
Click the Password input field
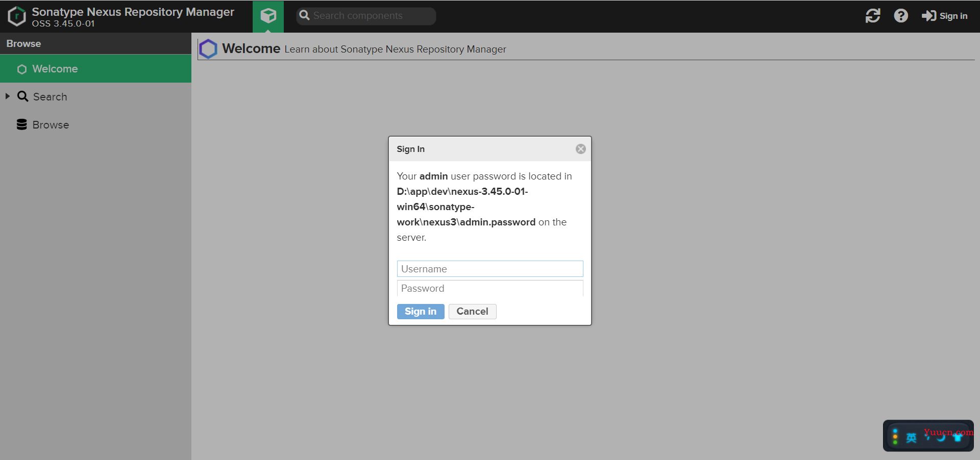coord(490,288)
